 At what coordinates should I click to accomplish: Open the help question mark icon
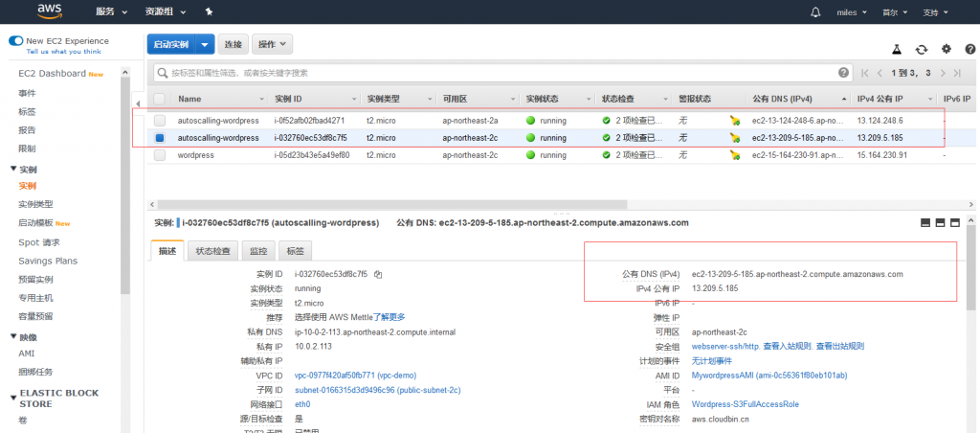coord(970,49)
